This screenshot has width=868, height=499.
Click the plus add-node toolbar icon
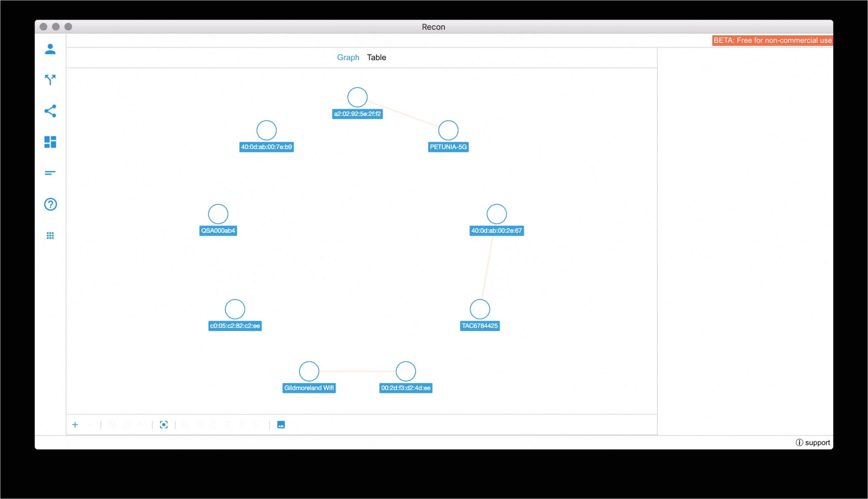pyautogui.click(x=75, y=425)
